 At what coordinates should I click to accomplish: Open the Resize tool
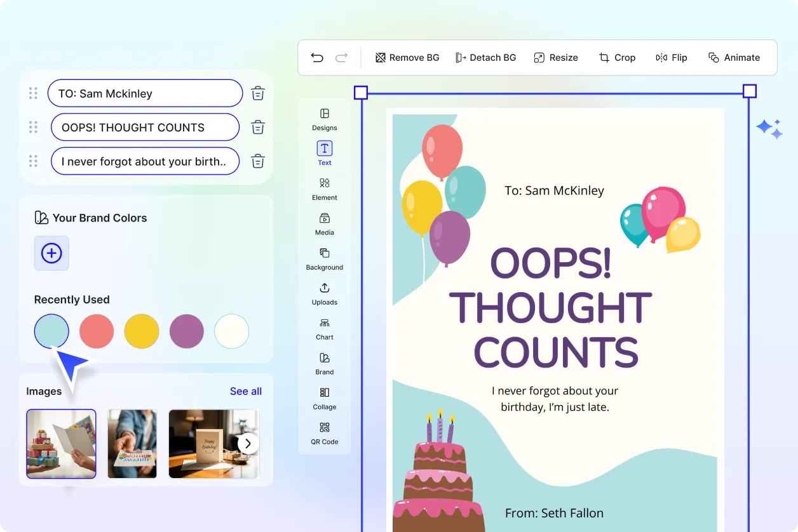[556, 57]
